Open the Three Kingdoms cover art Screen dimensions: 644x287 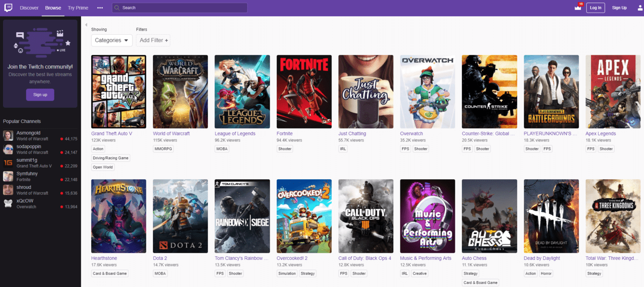pos(613,216)
